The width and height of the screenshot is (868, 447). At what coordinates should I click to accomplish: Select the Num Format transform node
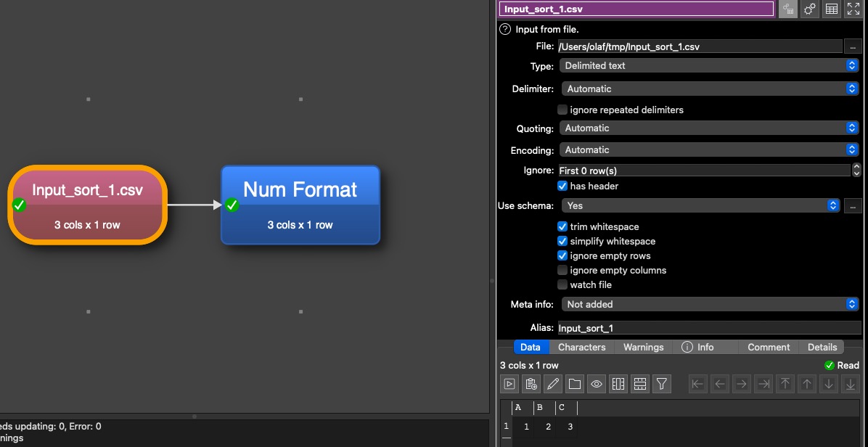(300, 205)
